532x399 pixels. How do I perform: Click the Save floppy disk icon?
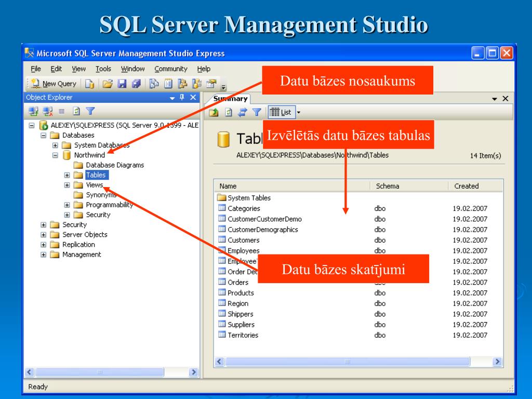(122, 84)
